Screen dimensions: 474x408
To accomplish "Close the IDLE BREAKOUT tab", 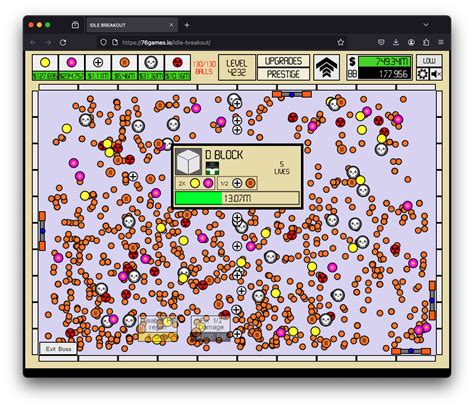I will pyautogui.click(x=171, y=25).
